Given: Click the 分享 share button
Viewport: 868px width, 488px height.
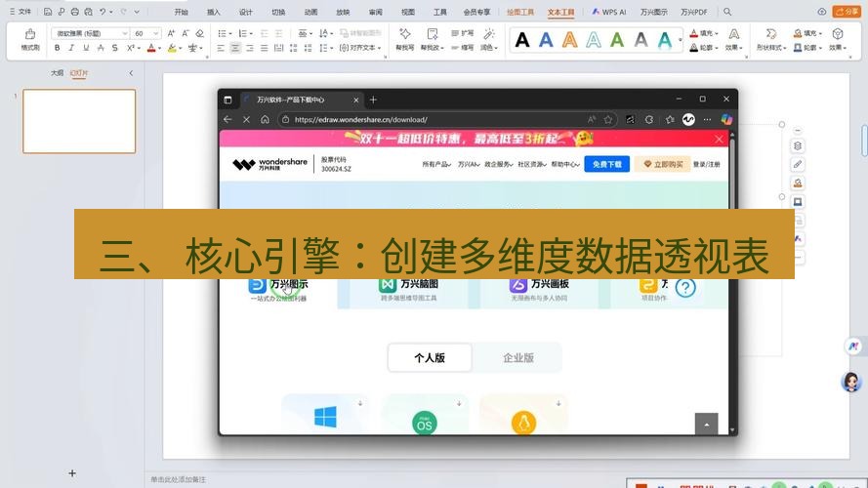Looking at the screenshot, I should [847, 12].
